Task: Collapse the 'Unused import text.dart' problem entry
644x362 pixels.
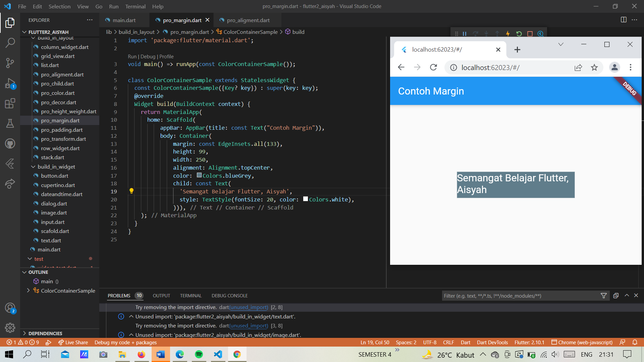Action: click(x=131, y=316)
